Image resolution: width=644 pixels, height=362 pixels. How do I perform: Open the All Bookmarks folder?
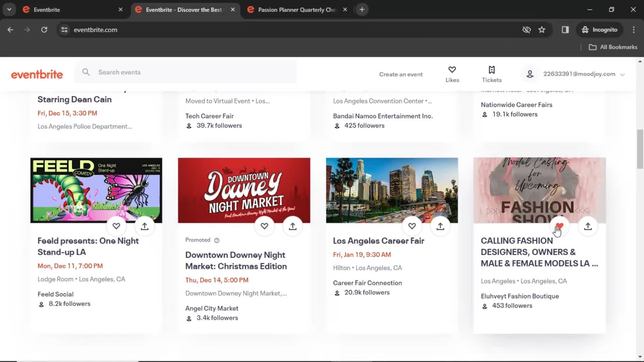point(613,47)
